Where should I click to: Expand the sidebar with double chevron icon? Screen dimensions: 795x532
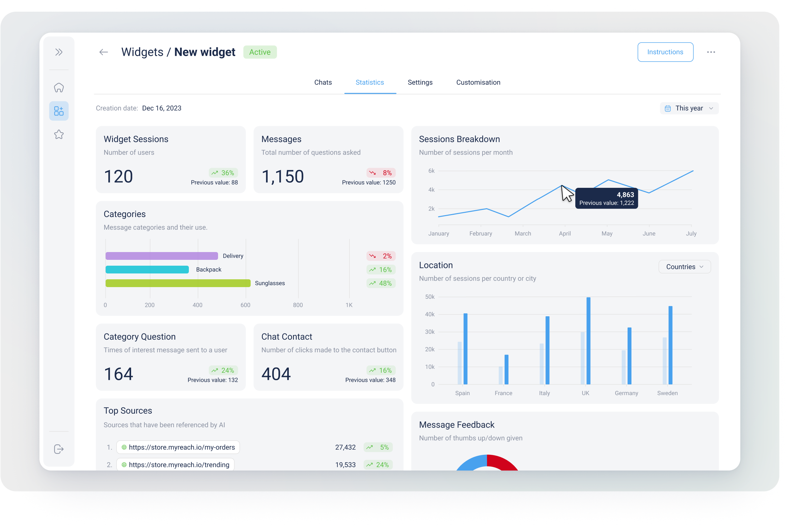pos(59,52)
